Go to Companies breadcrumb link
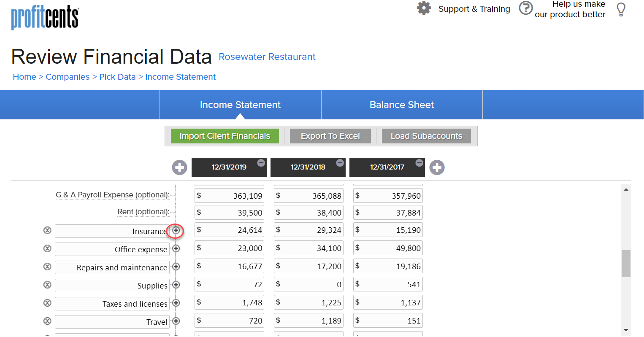The image size is (644, 337). click(68, 77)
